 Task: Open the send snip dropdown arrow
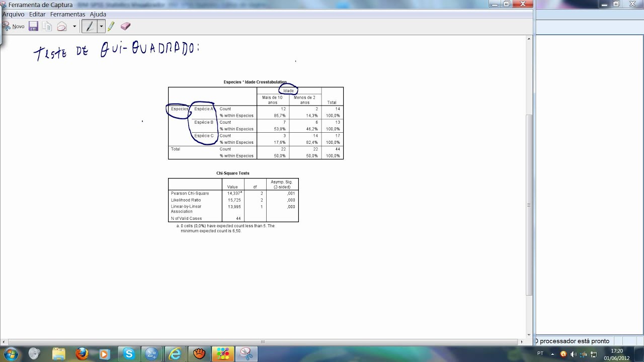tap(74, 26)
